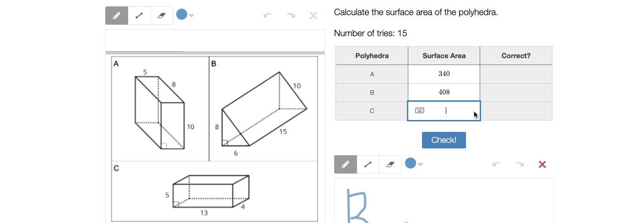Choose the pencil tool in the lower-right toolbar
This screenshot has height=223, width=644.
[x=346, y=164]
